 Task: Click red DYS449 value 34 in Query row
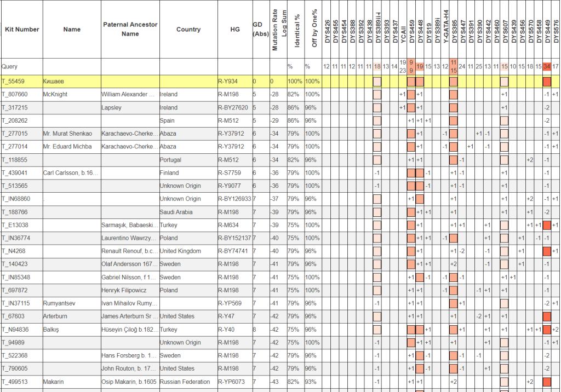547,67
